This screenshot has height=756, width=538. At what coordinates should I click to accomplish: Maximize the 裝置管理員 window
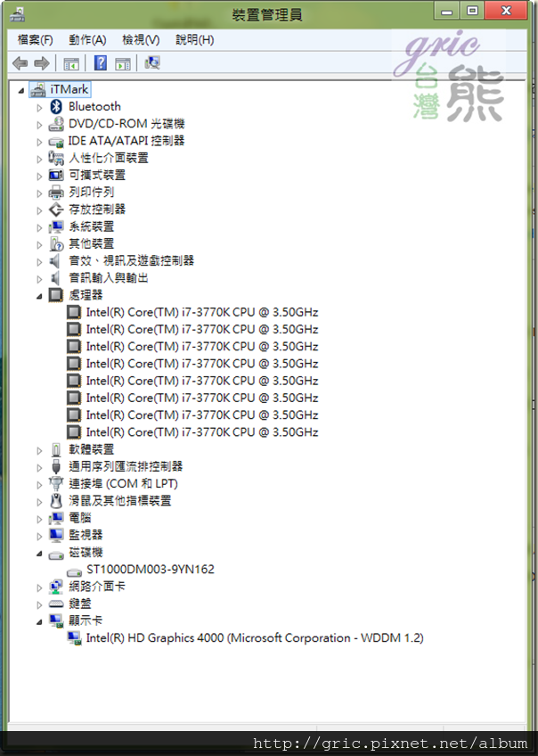(472, 11)
